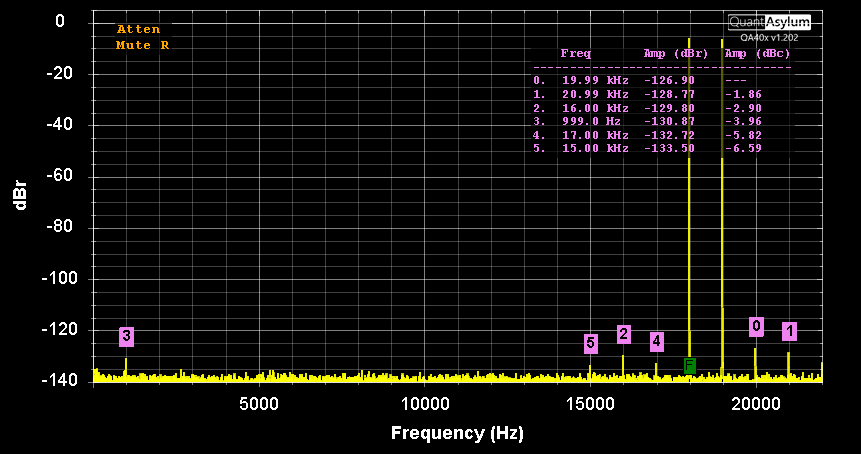Click peak marker 5 at 15 kHz

click(x=590, y=344)
